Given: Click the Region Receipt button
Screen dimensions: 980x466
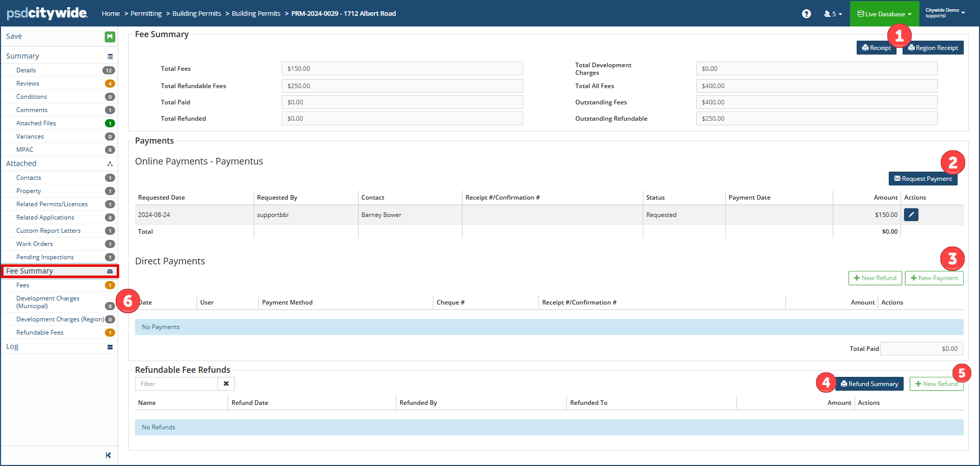Looking at the screenshot, I should (x=933, y=48).
